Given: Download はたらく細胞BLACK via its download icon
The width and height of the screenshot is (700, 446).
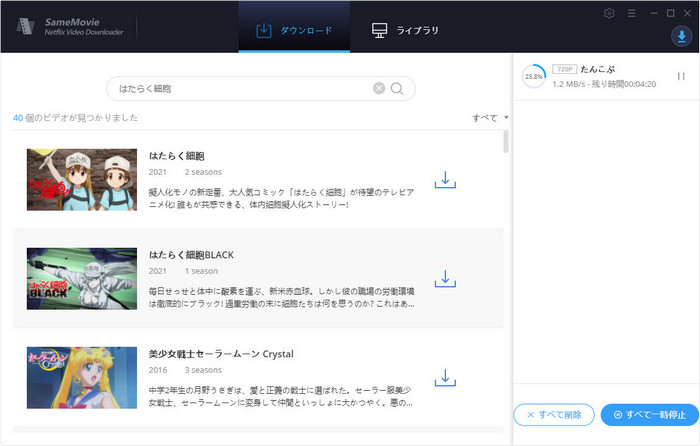Looking at the screenshot, I should tap(445, 279).
